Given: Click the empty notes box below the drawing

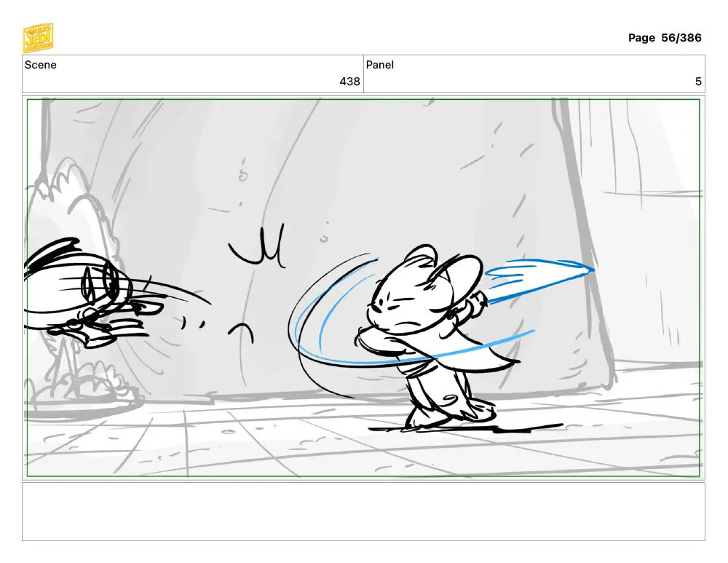Looking at the screenshot, I should [363, 511].
